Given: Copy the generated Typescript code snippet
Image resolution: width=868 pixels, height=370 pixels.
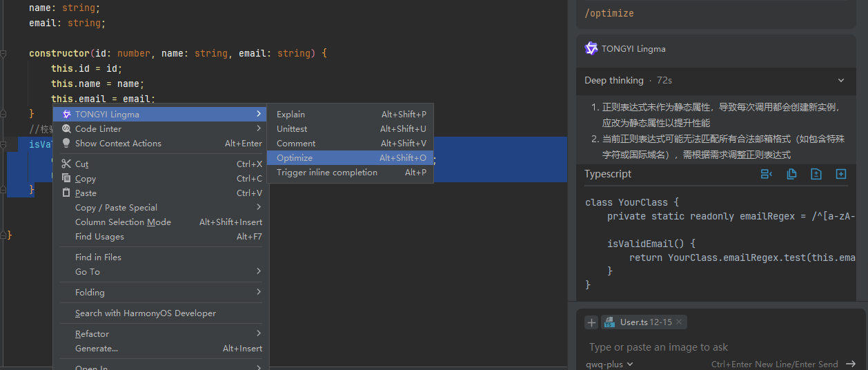Looking at the screenshot, I should 791,174.
